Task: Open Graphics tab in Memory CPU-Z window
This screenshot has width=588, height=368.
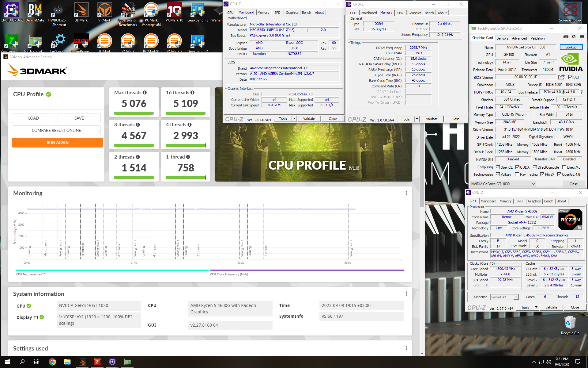Action: [415, 13]
